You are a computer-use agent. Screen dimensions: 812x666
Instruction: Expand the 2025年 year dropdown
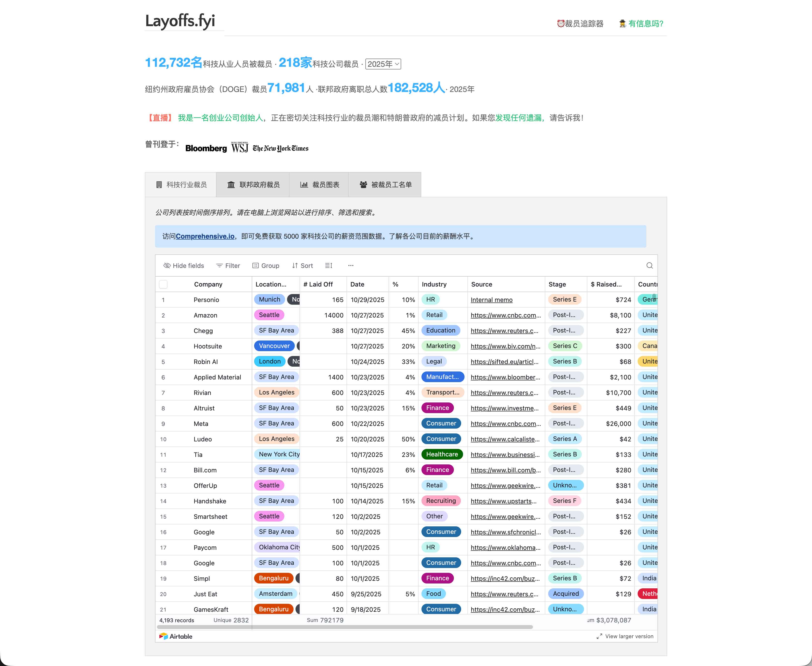pyautogui.click(x=383, y=64)
